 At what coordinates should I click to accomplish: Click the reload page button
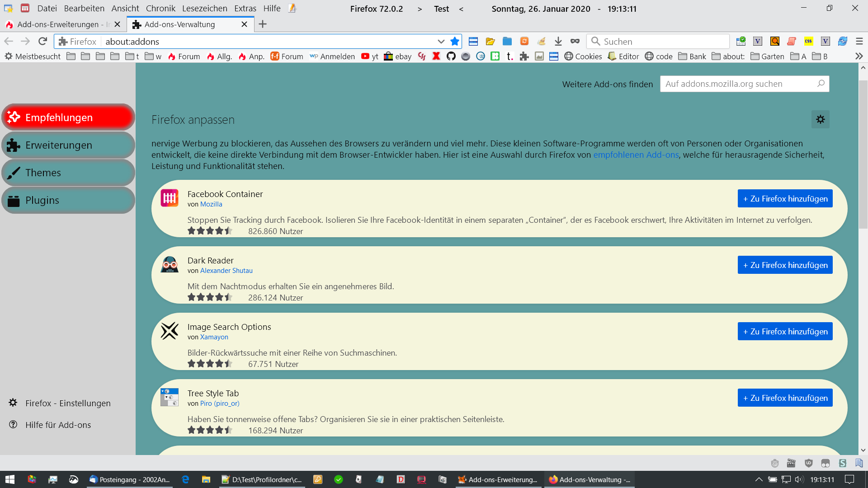point(42,42)
